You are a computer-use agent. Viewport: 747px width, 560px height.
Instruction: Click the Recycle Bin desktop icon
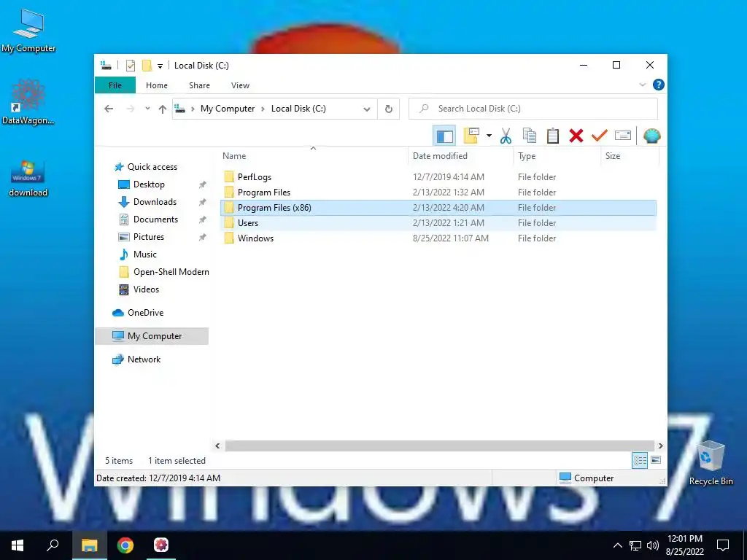[711, 463]
